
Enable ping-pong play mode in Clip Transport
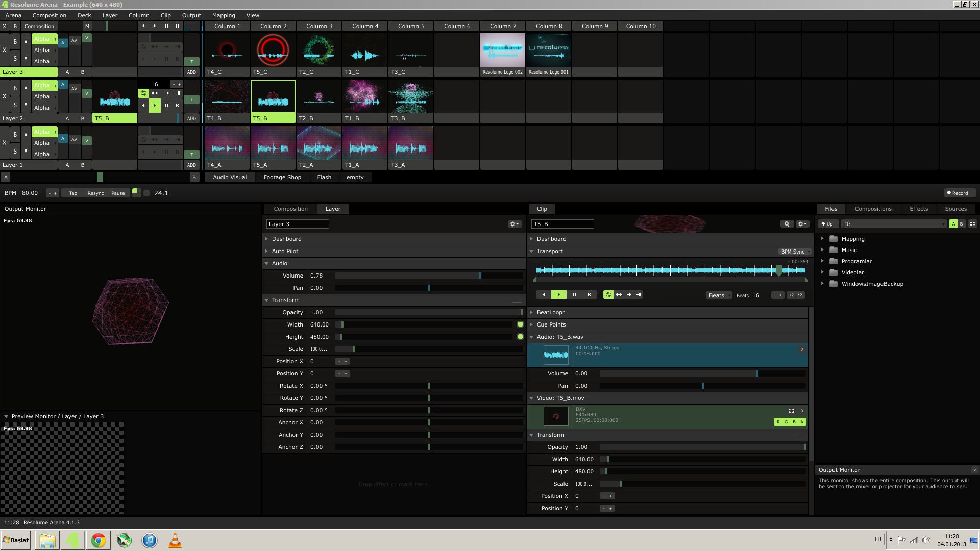pos(619,295)
